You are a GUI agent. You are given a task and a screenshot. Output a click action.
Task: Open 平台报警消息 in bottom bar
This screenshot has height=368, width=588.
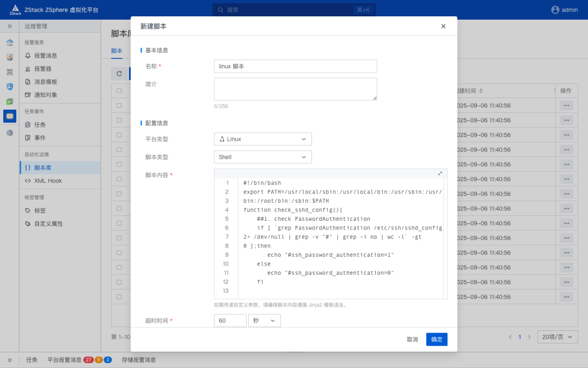64,360
